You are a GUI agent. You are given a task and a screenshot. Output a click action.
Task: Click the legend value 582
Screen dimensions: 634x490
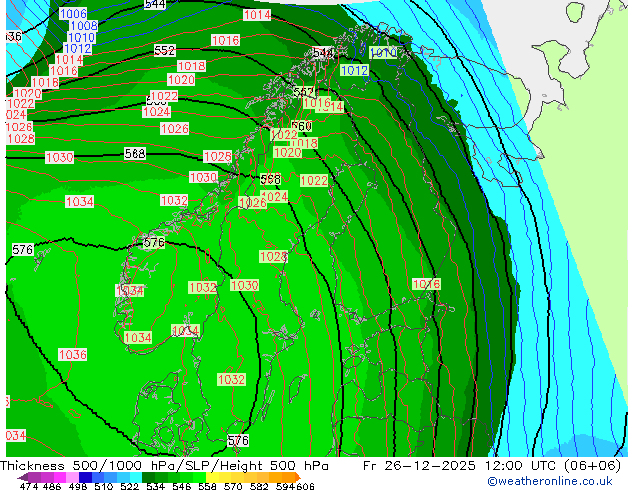(x=259, y=486)
